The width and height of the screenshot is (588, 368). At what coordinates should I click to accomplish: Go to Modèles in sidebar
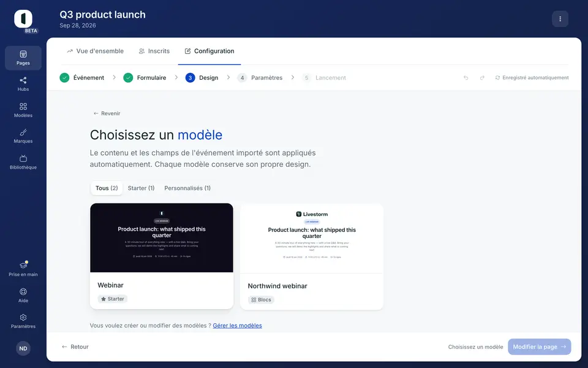[x=23, y=110]
